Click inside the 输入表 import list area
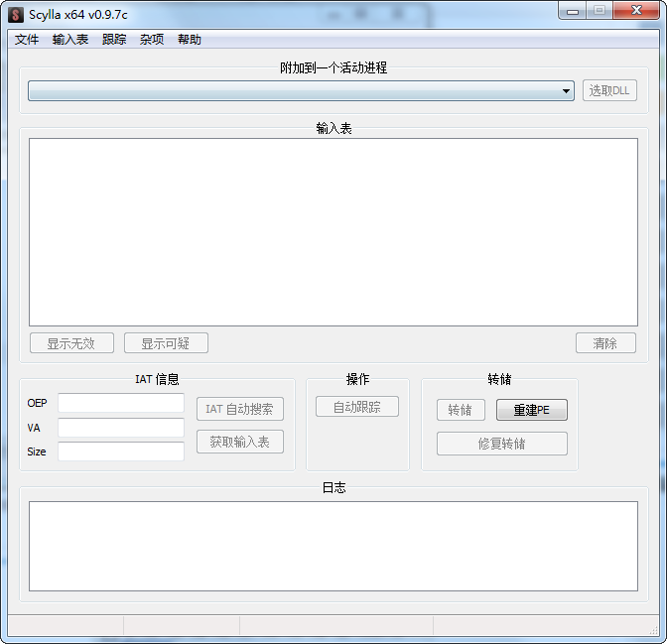The width and height of the screenshot is (667, 644). [x=333, y=232]
